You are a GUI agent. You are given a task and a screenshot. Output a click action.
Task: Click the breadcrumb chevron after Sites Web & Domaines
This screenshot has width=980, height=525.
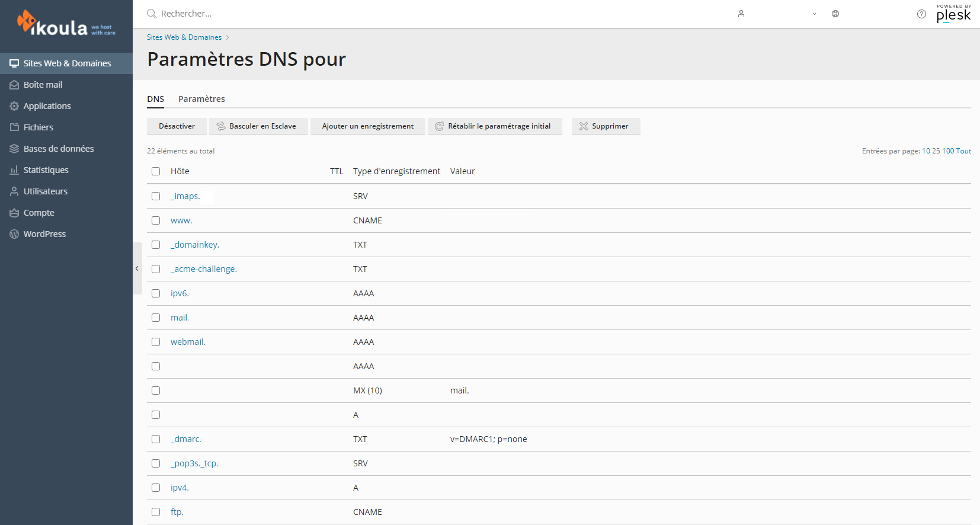[228, 37]
